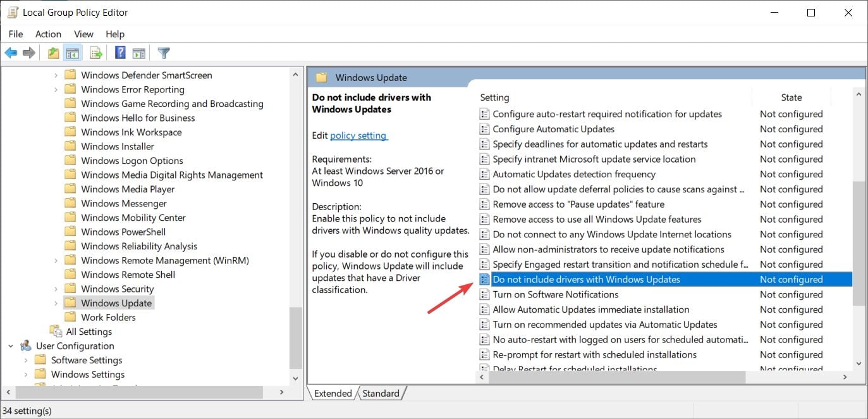This screenshot has width=868, height=419.
Task: Click the Forward arrow toolbar icon
Action: (x=28, y=53)
